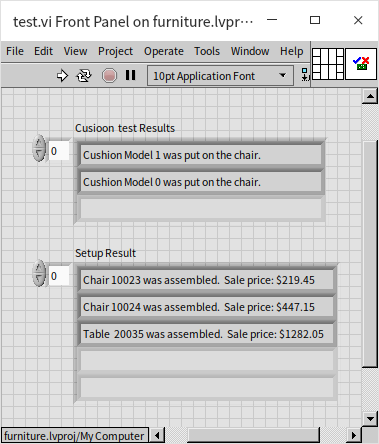
Task: Click the vertical scrollbar down arrow
Action: [x=370, y=419]
